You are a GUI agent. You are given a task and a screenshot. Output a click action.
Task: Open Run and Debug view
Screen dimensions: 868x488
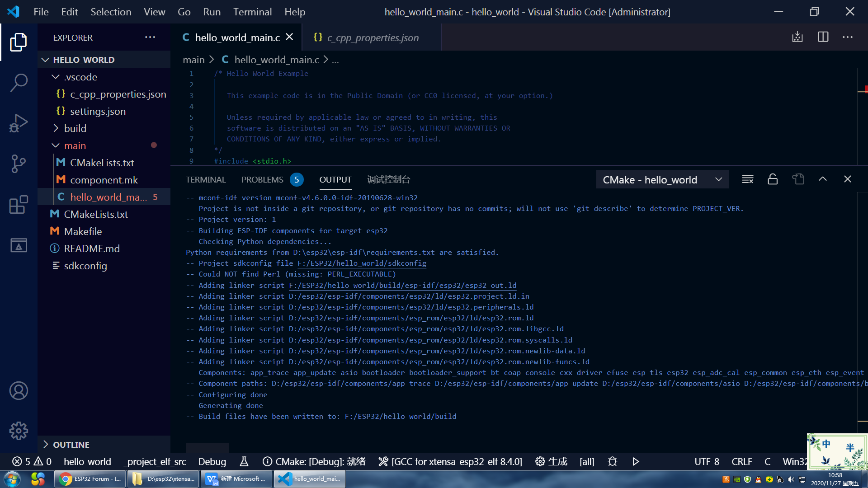point(19,123)
